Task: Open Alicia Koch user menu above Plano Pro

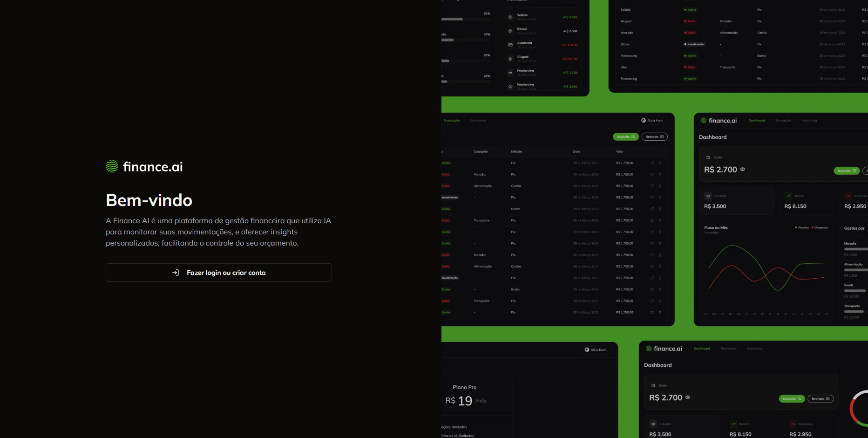Action: 596,350
